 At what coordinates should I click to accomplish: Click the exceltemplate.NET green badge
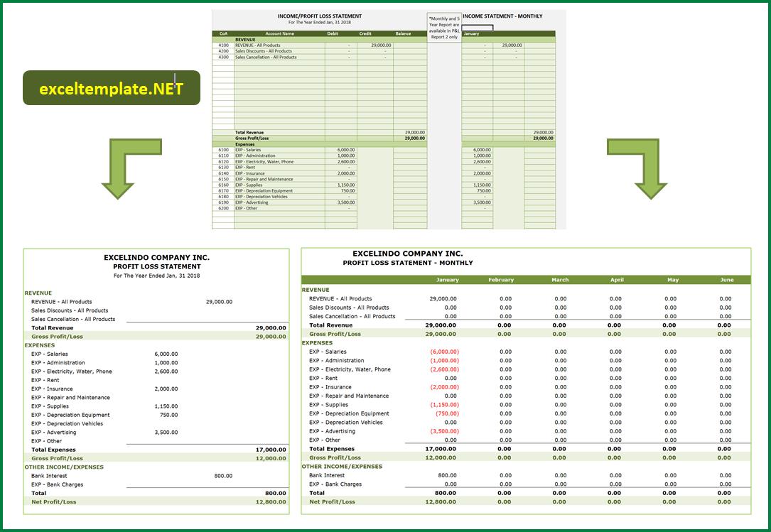[x=112, y=88]
